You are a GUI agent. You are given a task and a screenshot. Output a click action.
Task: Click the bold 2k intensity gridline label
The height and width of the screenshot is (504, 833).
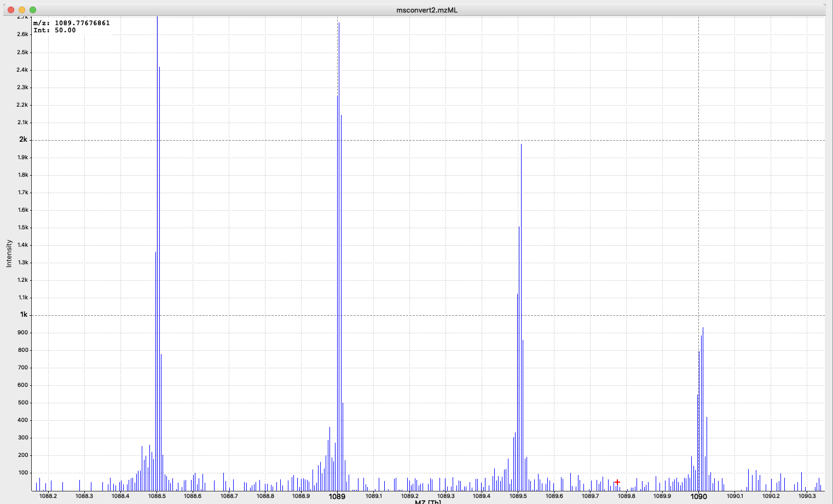point(22,140)
